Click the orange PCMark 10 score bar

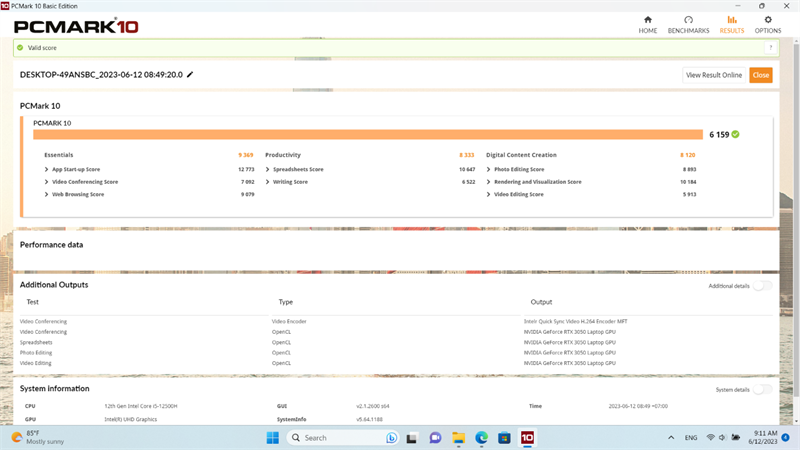[x=368, y=134]
